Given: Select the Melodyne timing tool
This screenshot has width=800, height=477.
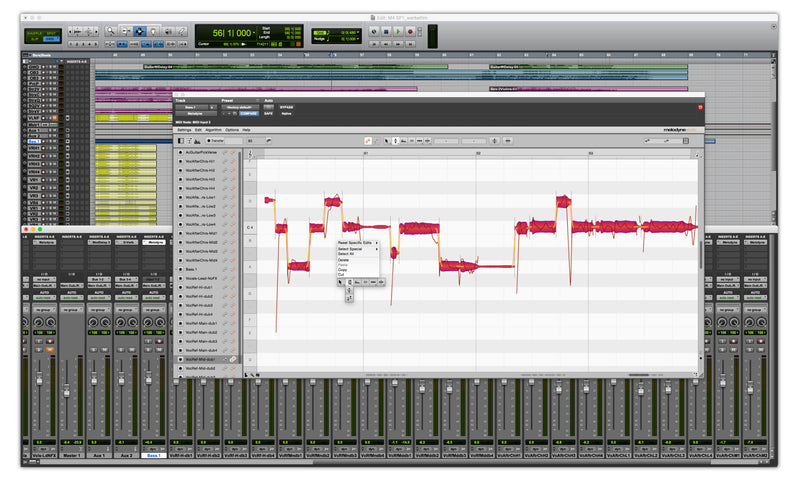Looking at the screenshot, I should 419,140.
